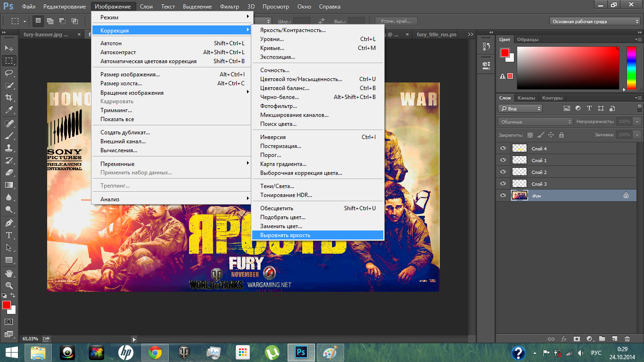Select the Hand tool

coord(9,273)
